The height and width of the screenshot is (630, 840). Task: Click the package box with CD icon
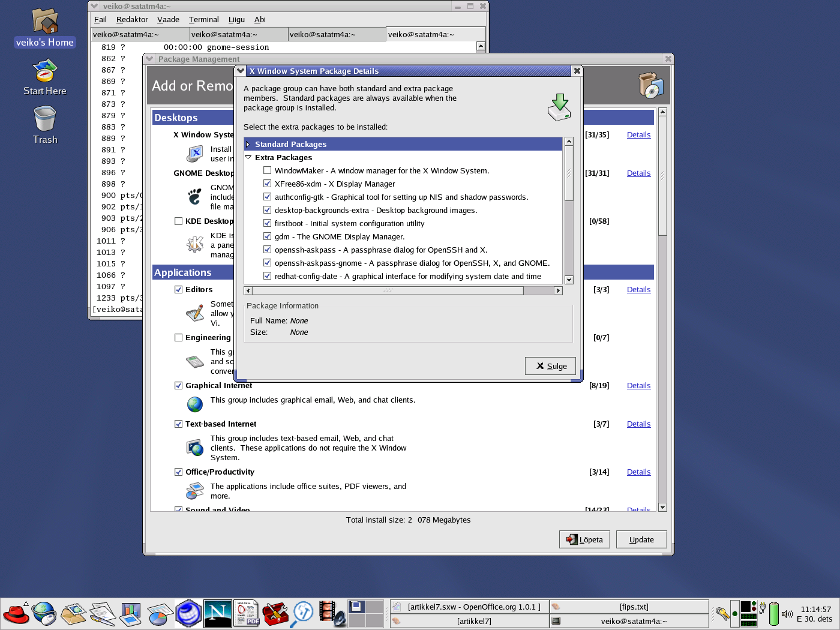coord(650,85)
